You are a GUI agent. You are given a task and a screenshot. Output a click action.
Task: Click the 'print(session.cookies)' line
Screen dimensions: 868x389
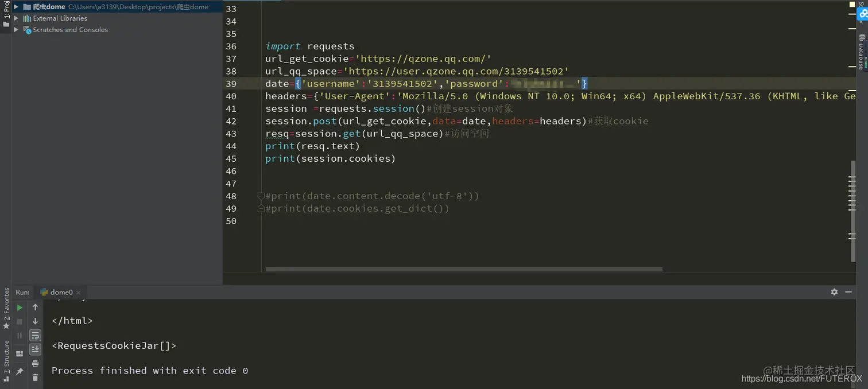click(331, 159)
